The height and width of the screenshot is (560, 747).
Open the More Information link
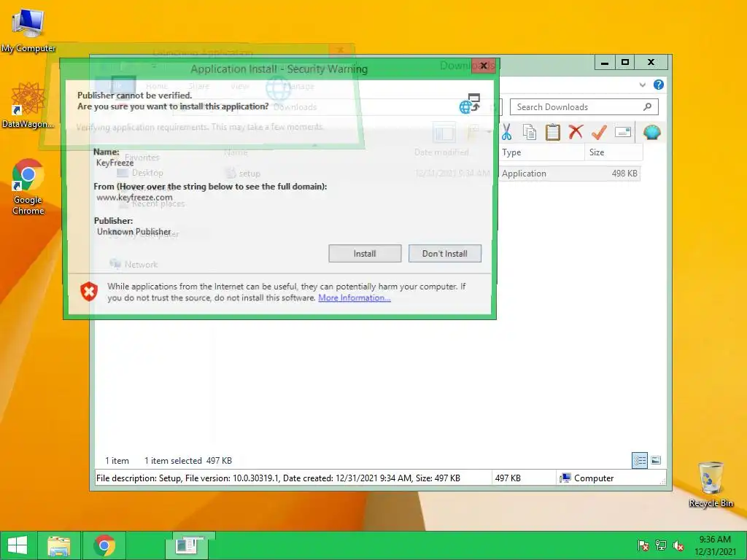tap(355, 297)
